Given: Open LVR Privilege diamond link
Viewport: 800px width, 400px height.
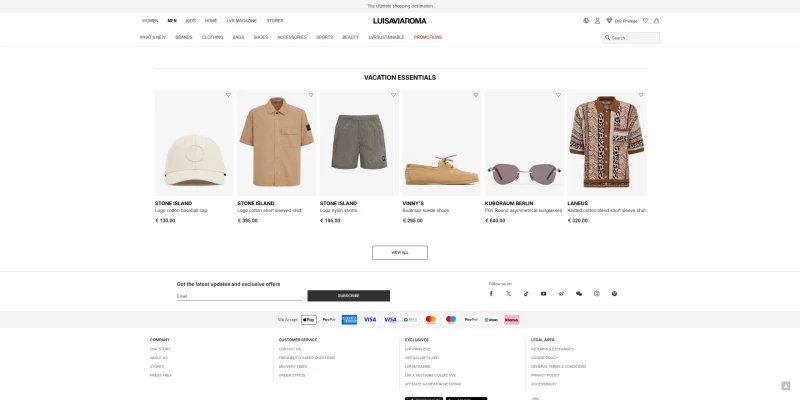Looking at the screenshot, I should point(621,21).
